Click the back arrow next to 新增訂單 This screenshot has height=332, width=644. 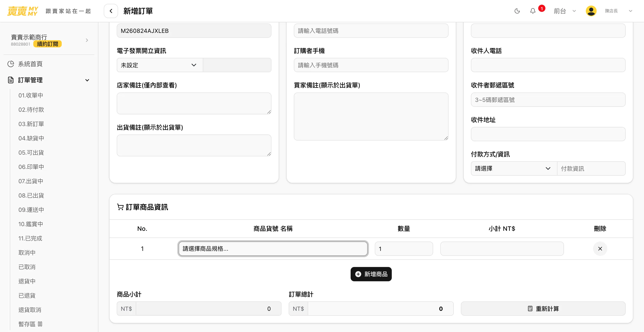click(111, 11)
